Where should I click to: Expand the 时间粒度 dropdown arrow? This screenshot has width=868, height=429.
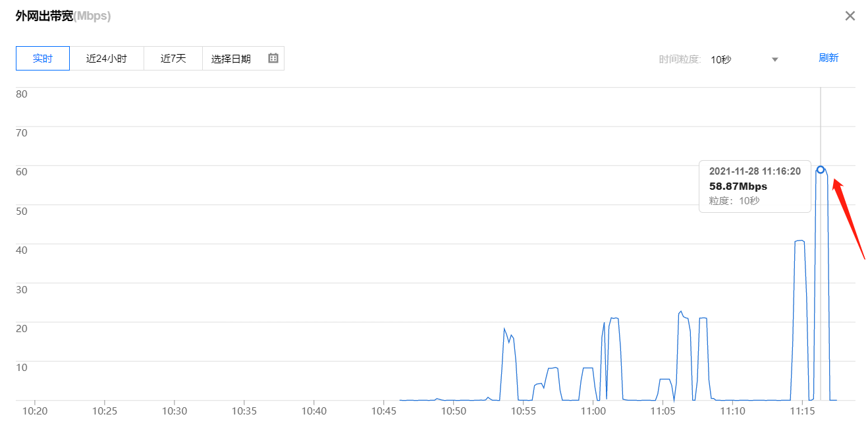(x=775, y=59)
